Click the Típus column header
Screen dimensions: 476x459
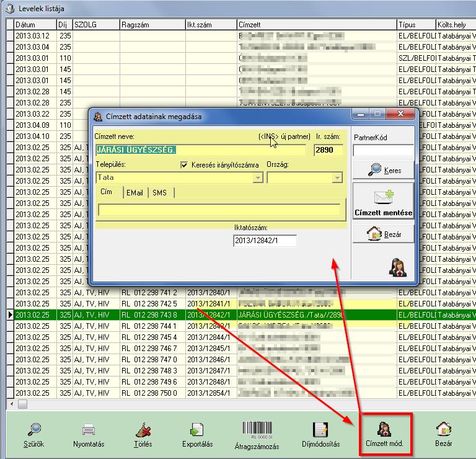[416, 25]
